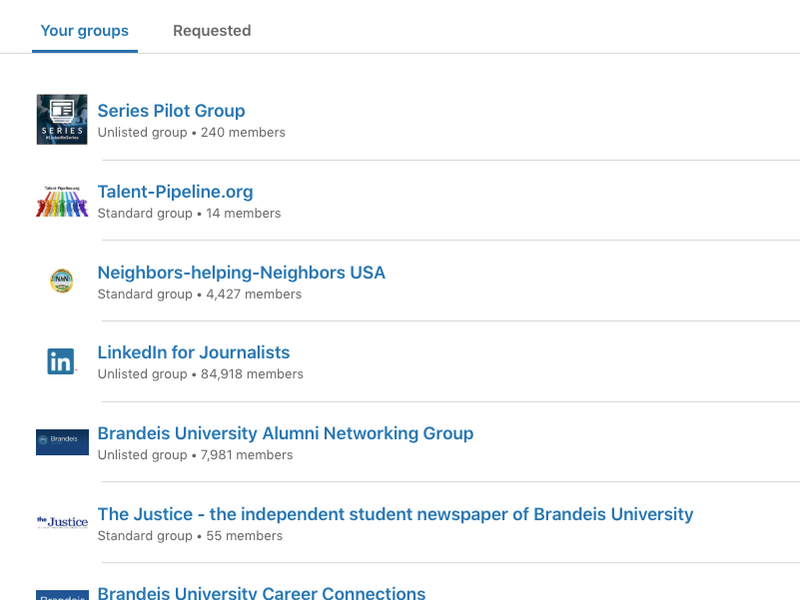This screenshot has height=600, width=800.
Task: Visit Neighbors-helping-Neighbors USA group page
Action: pyautogui.click(x=241, y=273)
